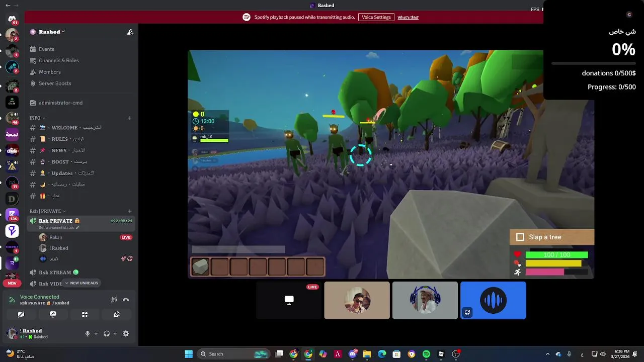Toggle noise suppression icon

(x=114, y=300)
